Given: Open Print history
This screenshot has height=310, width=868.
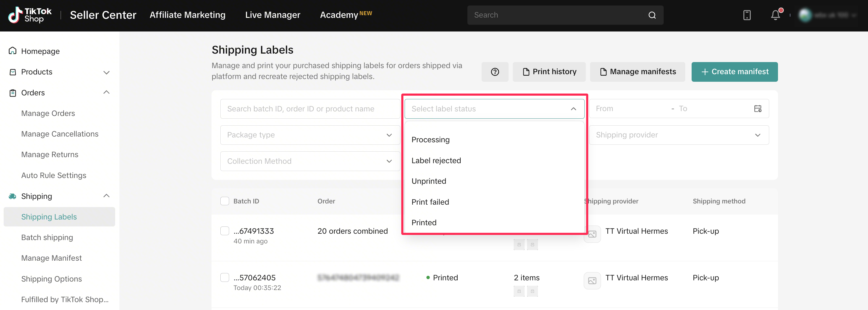Looking at the screenshot, I should tap(549, 72).
